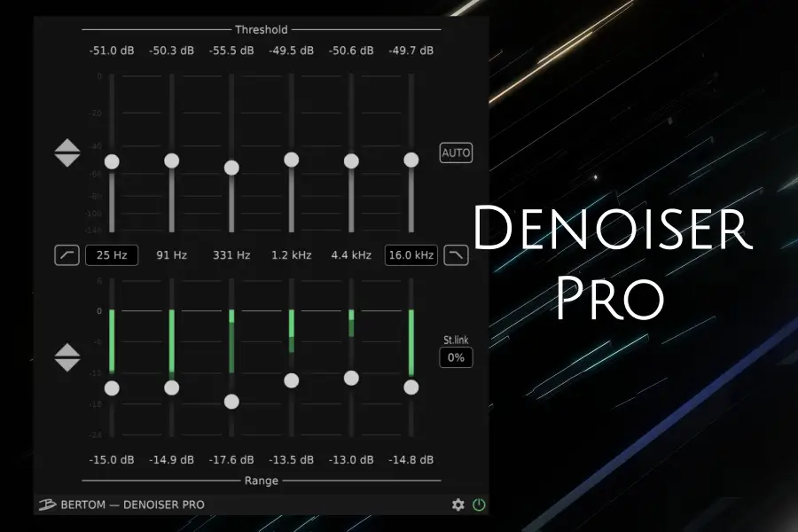Click the 16.0 kHz band threshold slider knob
Image resolution: width=798 pixels, height=532 pixels.
point(411,160)
